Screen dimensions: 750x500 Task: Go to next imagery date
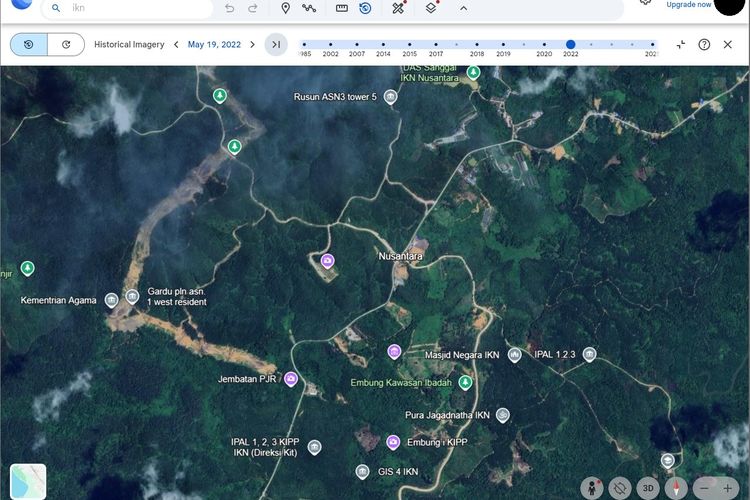point(253,44)
